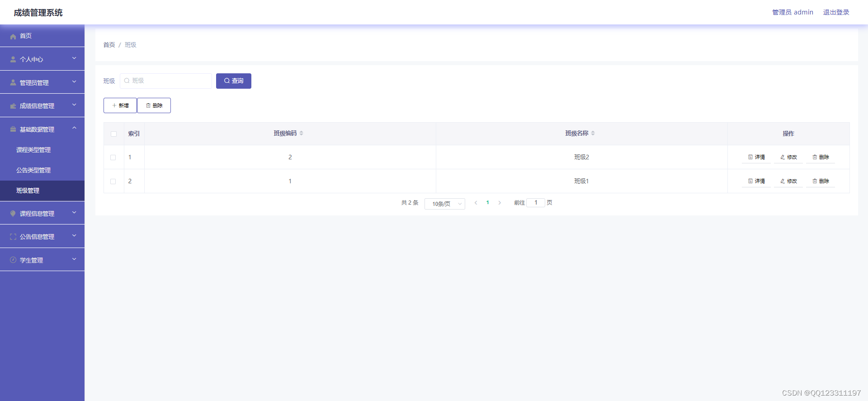Click the 删除 batch delete button above table
The width and height of the screenshot is (868, 401).
click(x=154, y=105)
